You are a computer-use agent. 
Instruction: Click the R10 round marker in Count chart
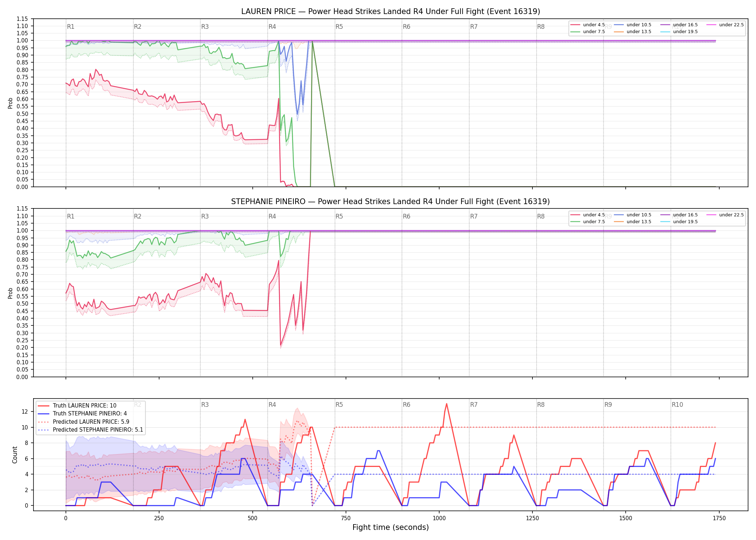tap(677, 405)
